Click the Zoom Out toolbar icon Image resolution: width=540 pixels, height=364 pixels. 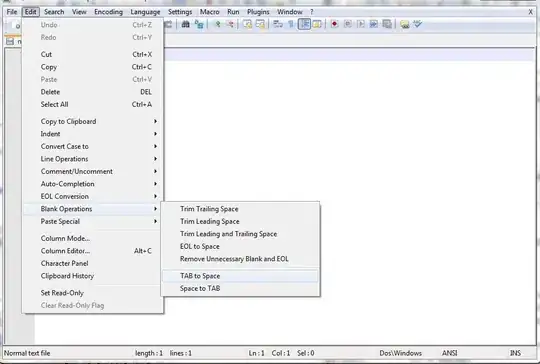tap(230, 24)
